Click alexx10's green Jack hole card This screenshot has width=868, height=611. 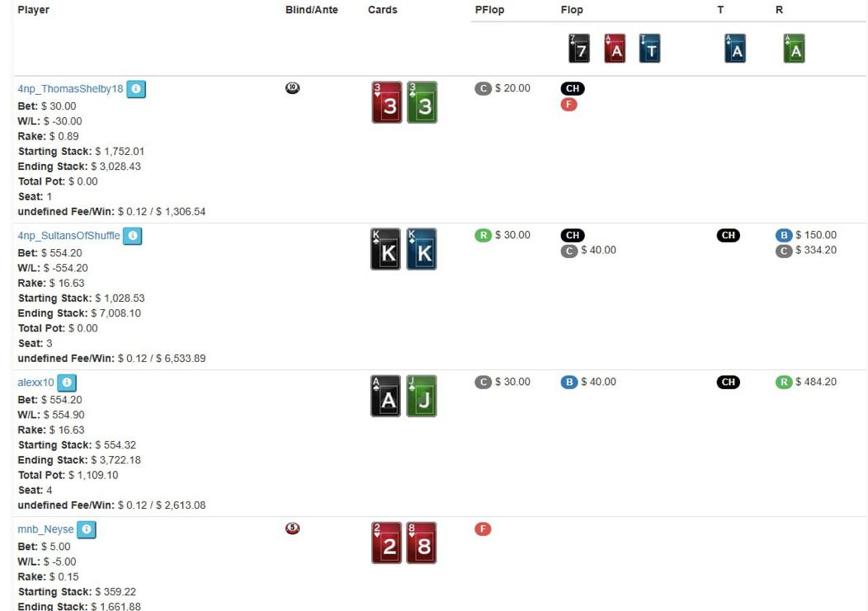[422, 397]
